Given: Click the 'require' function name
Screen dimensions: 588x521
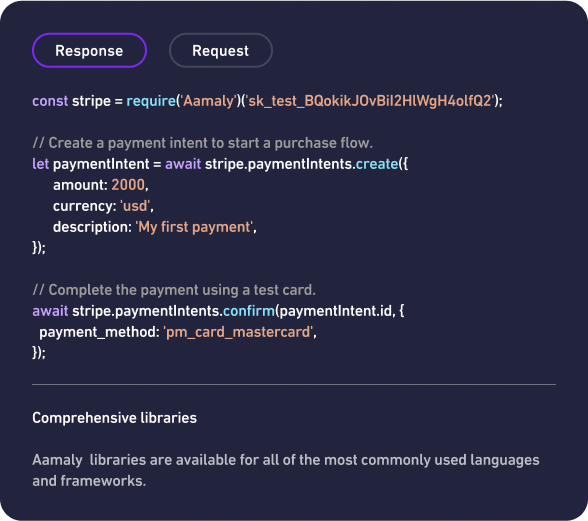Looking at the screenshot, I should tap(151, 101).
